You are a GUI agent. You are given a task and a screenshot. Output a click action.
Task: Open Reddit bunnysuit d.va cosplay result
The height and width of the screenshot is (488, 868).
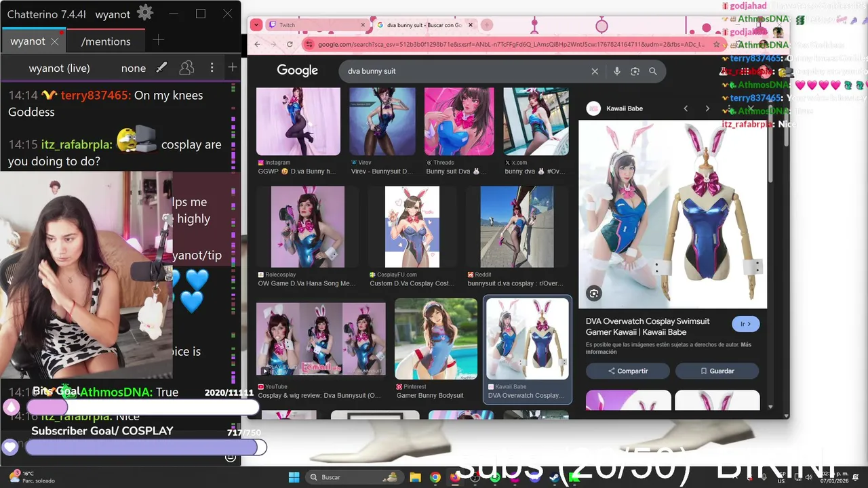[x=517, y=237]
